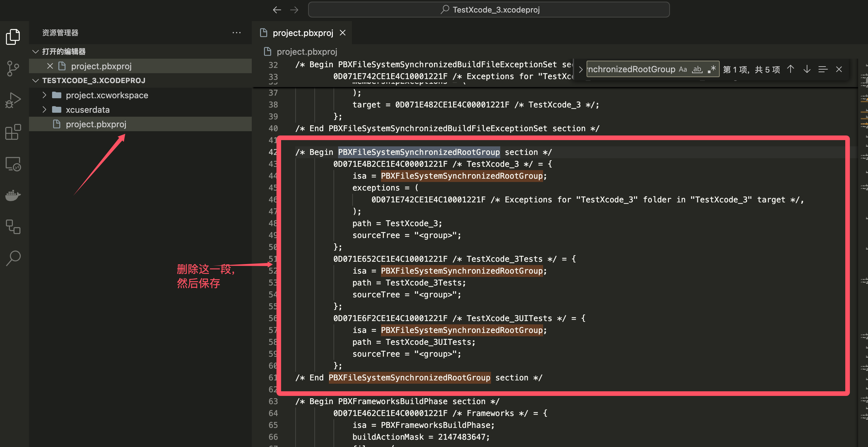Click the Search icon in activity bar
The width and height of the screenshot is (868, 447).
pos(13,258)
